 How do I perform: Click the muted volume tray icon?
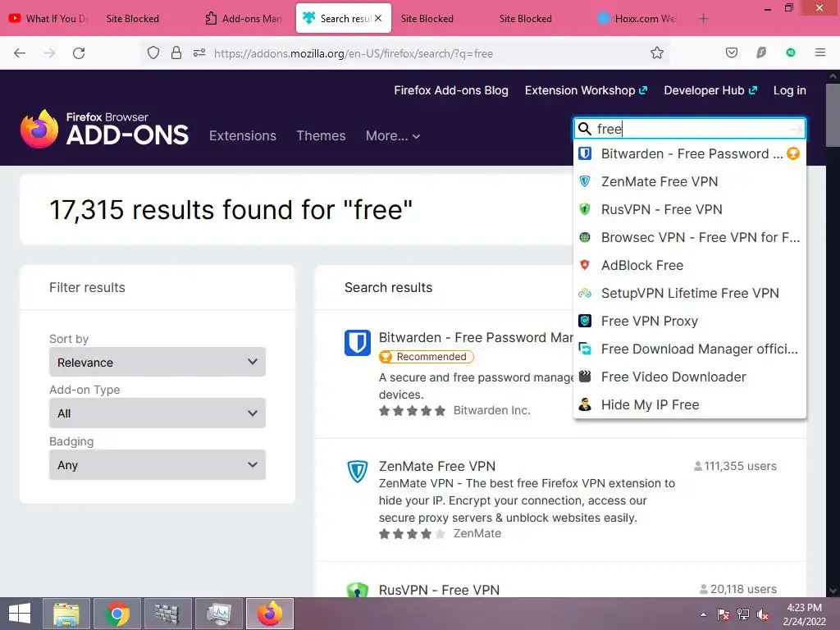(763, 614)
